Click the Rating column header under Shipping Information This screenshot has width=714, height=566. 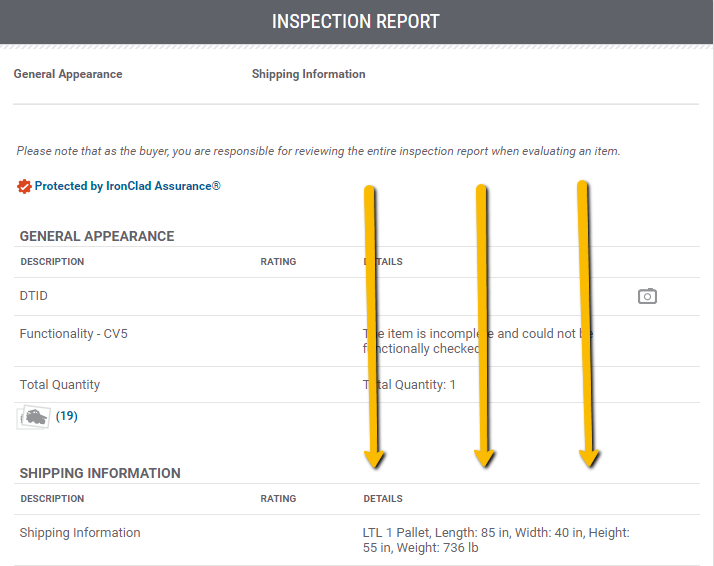pos(278,499)
